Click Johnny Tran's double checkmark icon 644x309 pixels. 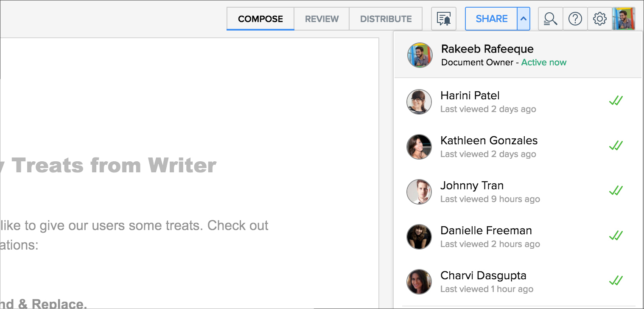616,191
